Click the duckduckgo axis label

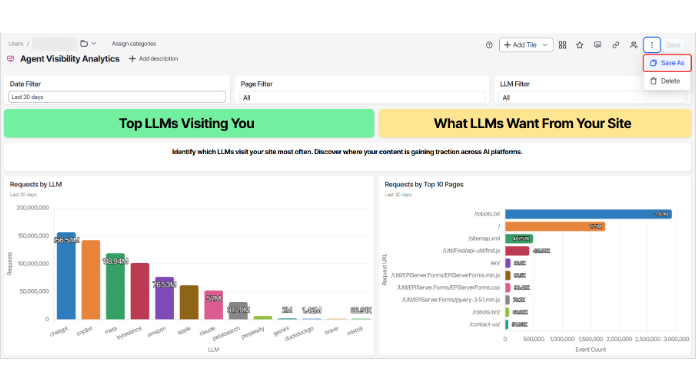pyautogui.click(x=299, y=334)
